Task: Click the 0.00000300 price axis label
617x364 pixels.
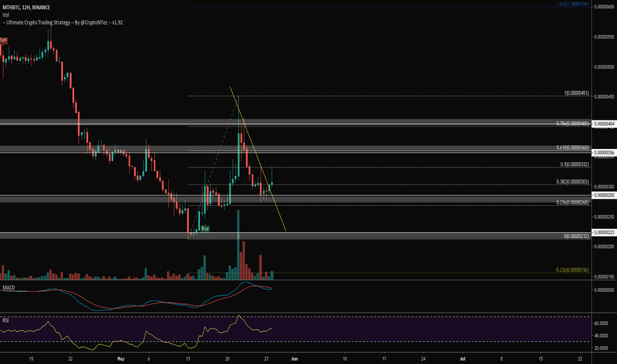Action: 604,187
